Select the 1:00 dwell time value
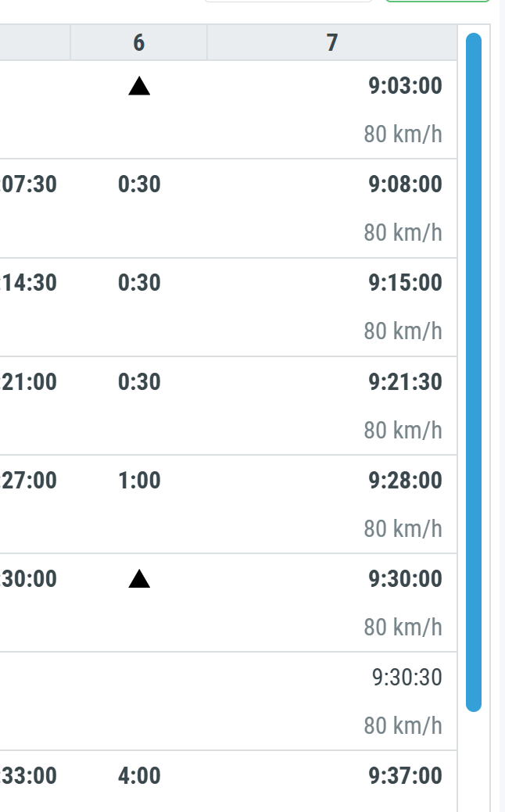 tap(139, 481)
